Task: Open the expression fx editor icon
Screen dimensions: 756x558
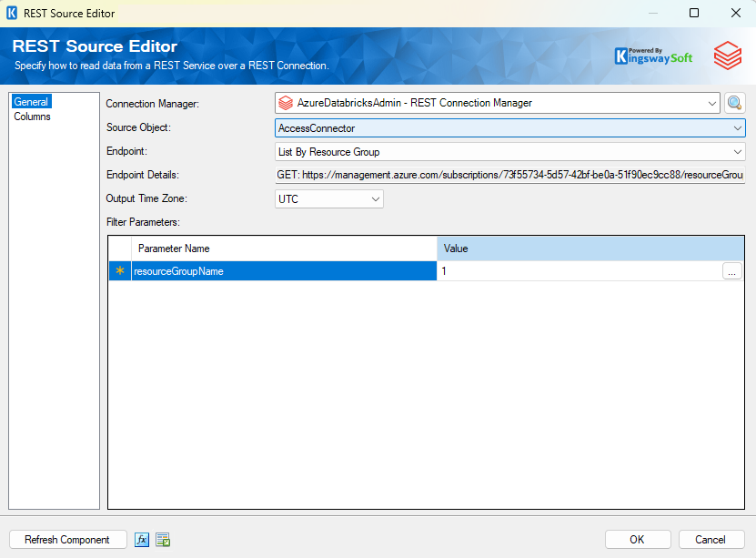Action: (x=142, y=540)
